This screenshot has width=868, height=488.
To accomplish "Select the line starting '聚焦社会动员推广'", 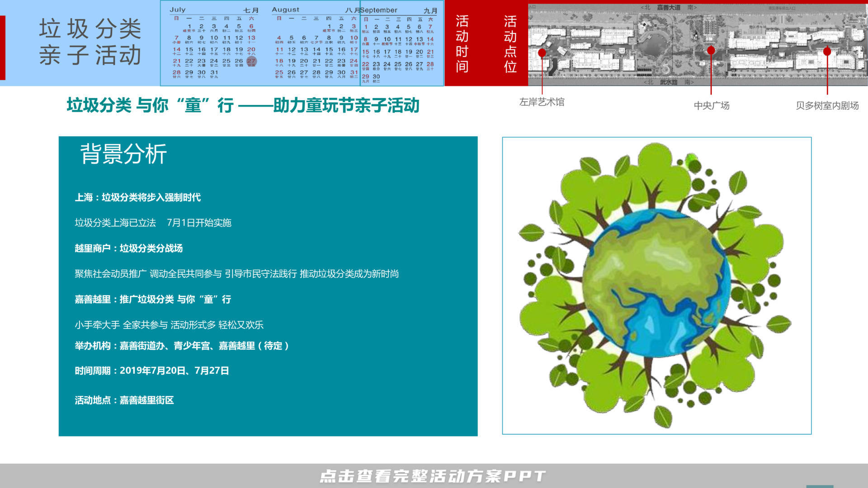I will tap(236, 274).
